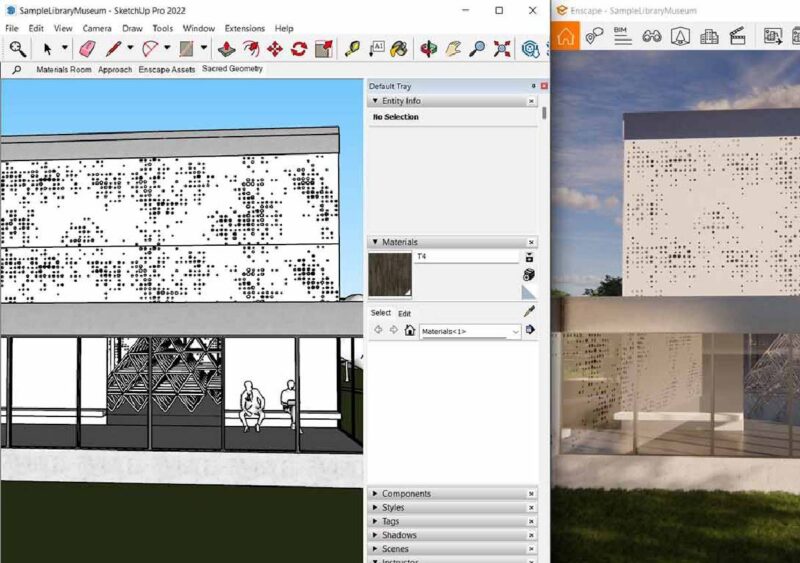Switch to the Edit materials tab
Screen dimensions: 800x563
click(x=405, y=313)
